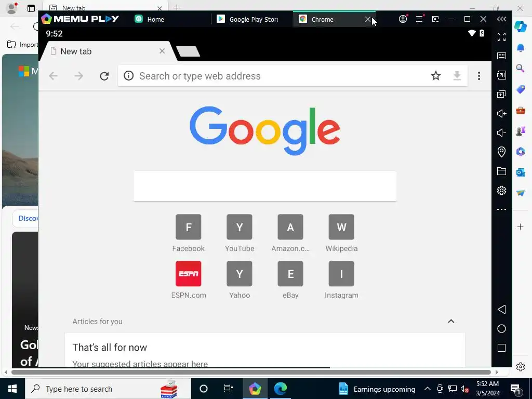The width and height of the screenshot is (532, 399).
Task: Add app with plus in Edge sidebar
Action: point(521,227)
